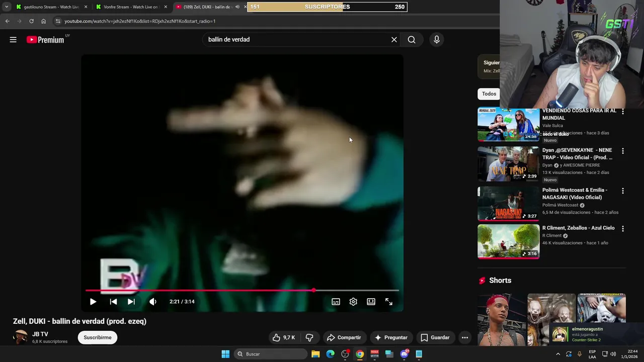Viewport: 644px width, 362px height.
Task: Open Voicemeeter from the taskbar
Action: (x=375, y=354)
